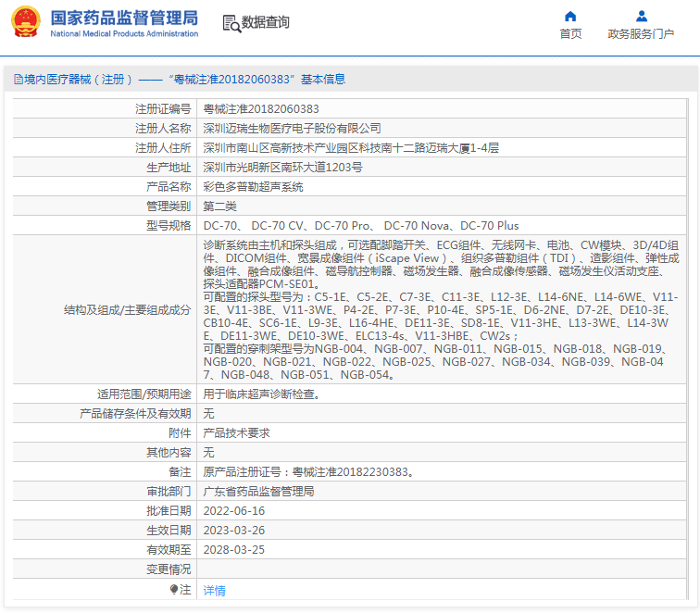Screen dimensions: 700x613
Task: Click approval department 广东省药品监督管理局
Action: (259, 492)
